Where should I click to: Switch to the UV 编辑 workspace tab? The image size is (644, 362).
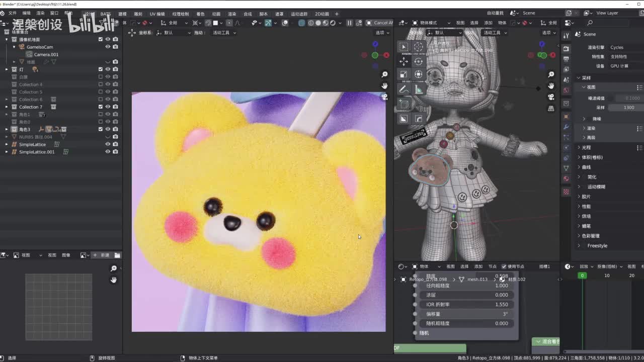pyautogui.click(x=157, y=14)
